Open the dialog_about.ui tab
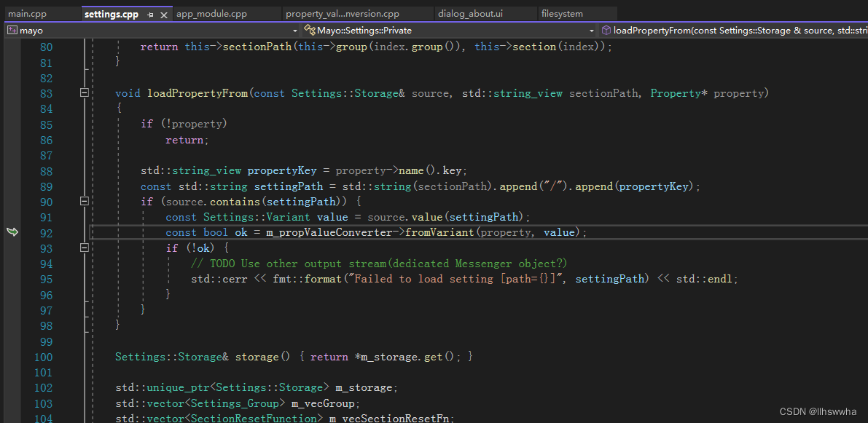The width and height of the screenshot is (868, 423). (x=485, y=13)
